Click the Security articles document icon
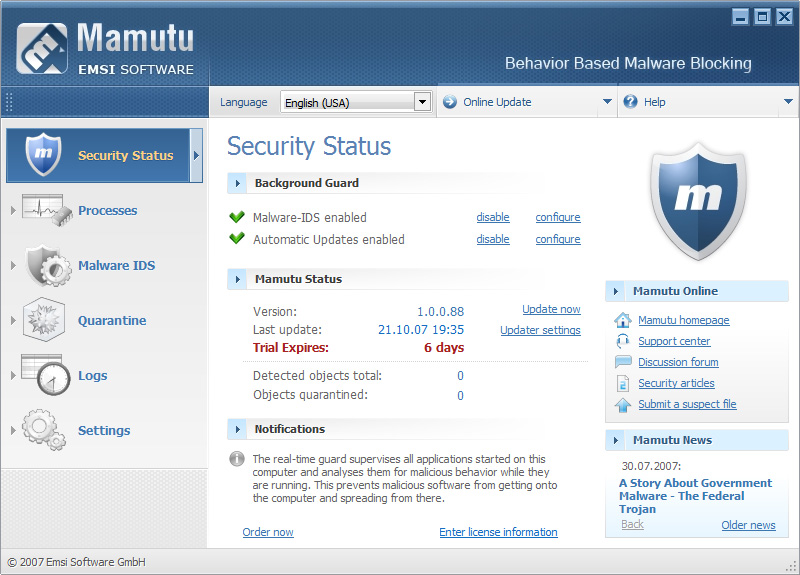Screen dimensions: 800x575 [x=622, y=383]
